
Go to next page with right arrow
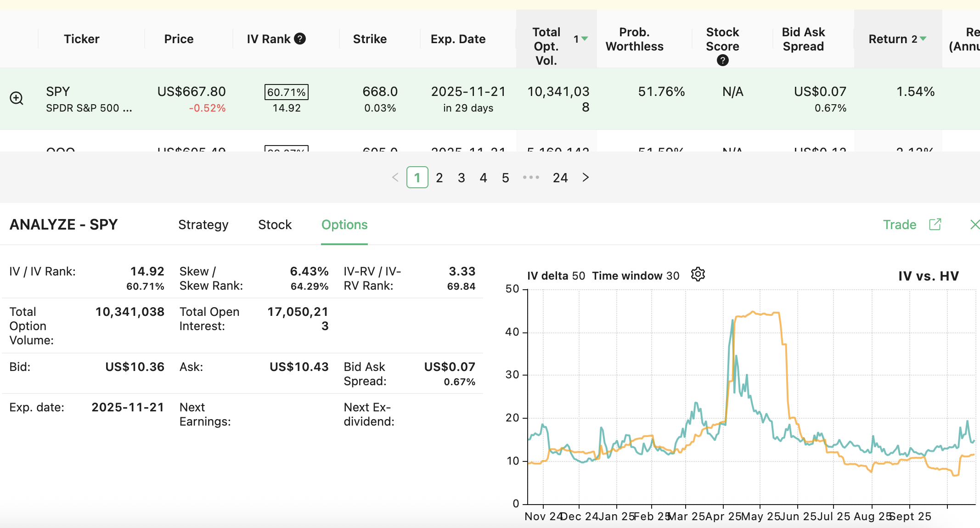[x=586, y=178]
